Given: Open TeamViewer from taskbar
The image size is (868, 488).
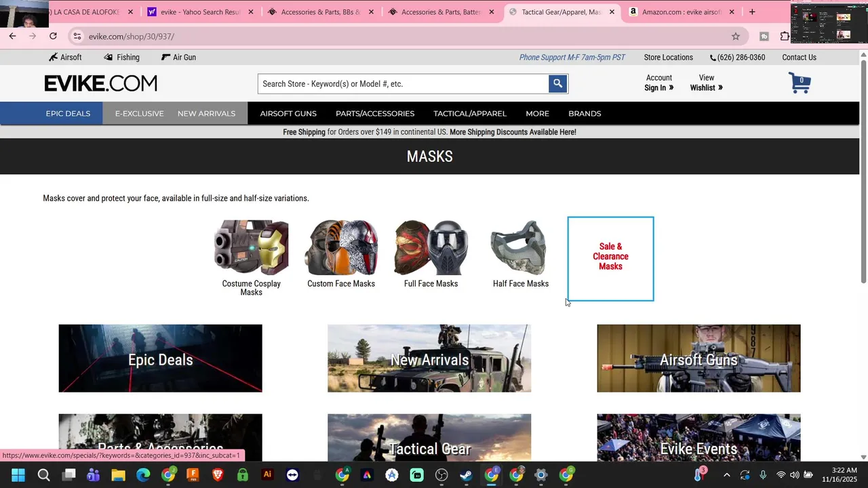Looking at the screenshot, I should pyautogui.click(x=292, y=475).
